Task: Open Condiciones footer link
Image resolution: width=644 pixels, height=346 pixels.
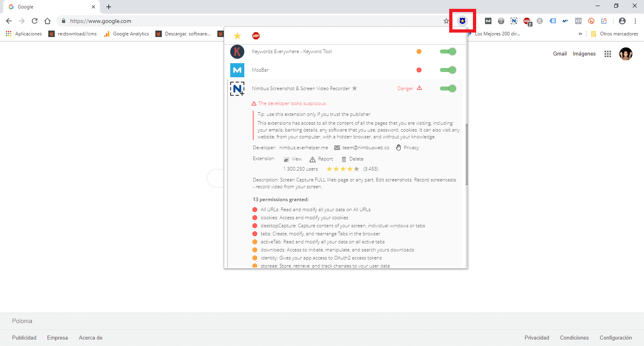Action: point(574,338)
